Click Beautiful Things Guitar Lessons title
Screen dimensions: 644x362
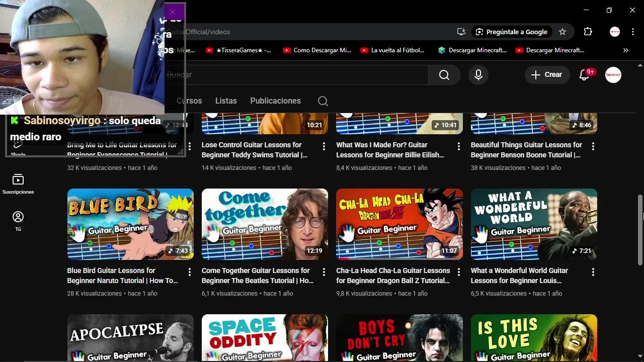(526, 150)
